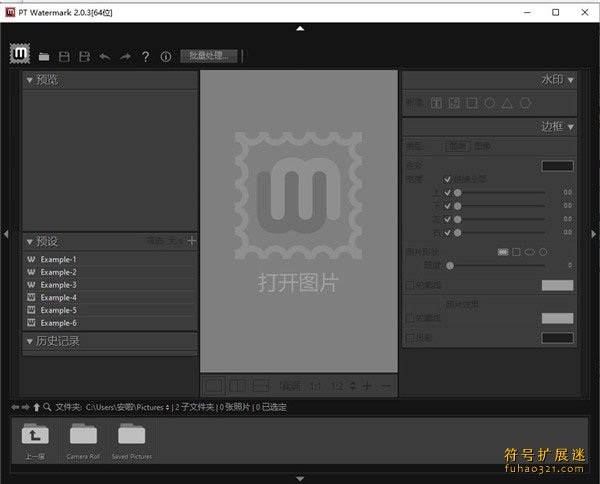Open the folder path dropdown

click(167, 407)
